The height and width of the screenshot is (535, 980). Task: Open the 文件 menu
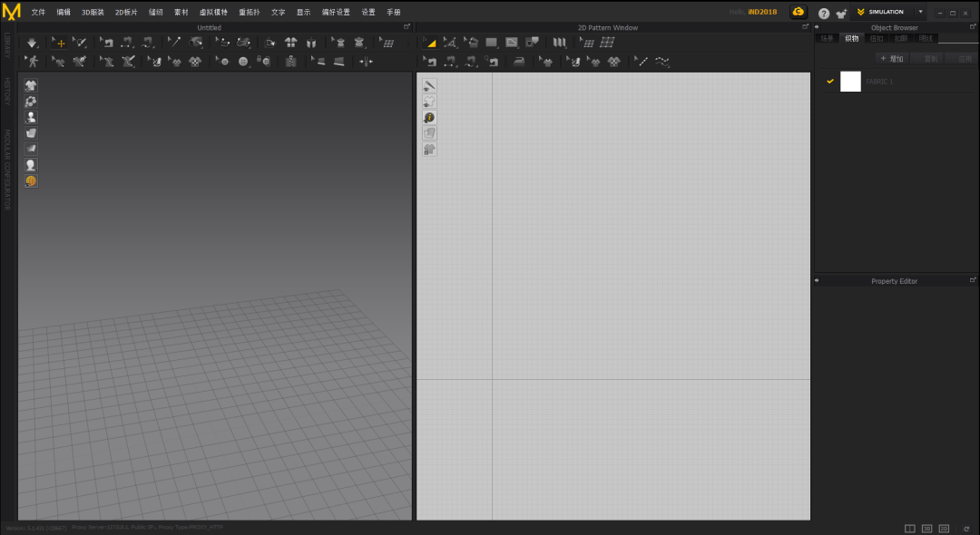(x=38, y=13)
